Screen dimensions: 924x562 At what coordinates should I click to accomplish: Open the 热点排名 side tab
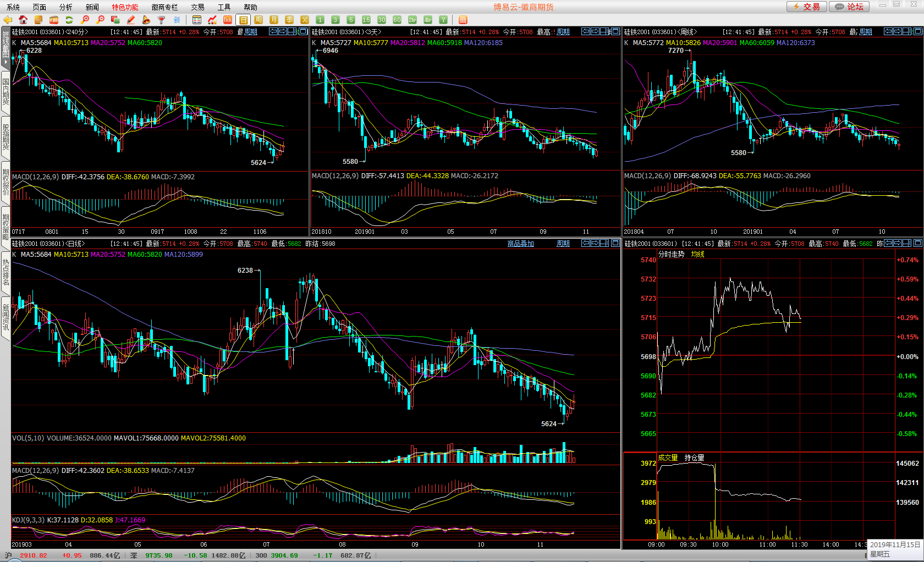pos(5,272)
